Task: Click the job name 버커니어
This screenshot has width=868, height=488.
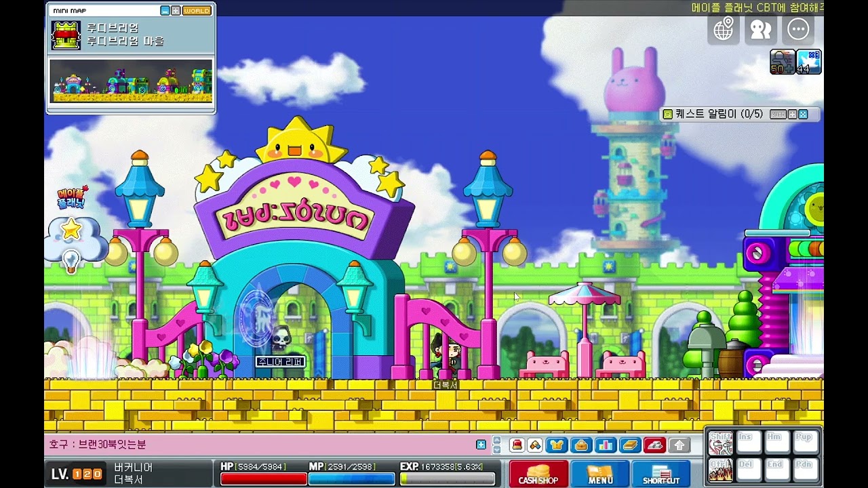Action: tap(133, 468)
